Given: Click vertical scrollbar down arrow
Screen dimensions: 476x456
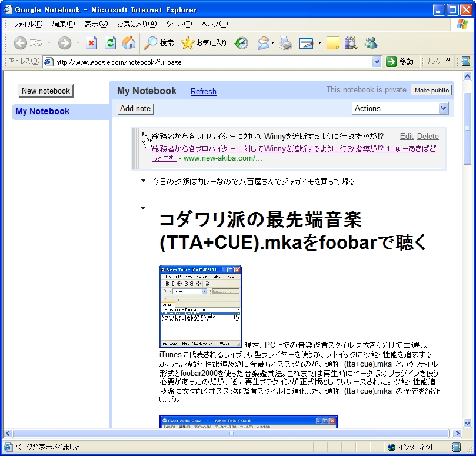Looking at the screenshot, I should (x=468, y=423).
